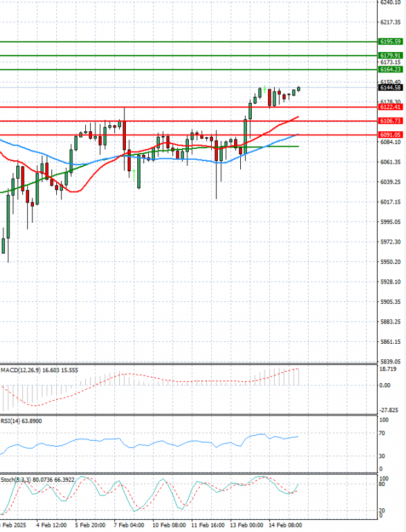Click the 5905.35 price scale value
Viewport: 406px width, 532px height.
[x=390, y=302]
